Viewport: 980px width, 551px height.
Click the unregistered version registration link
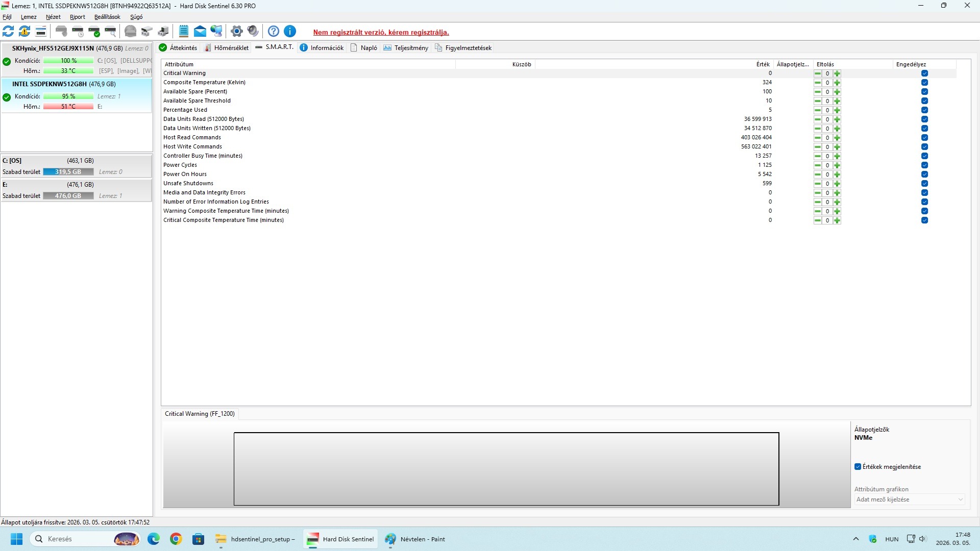[381, 32]
